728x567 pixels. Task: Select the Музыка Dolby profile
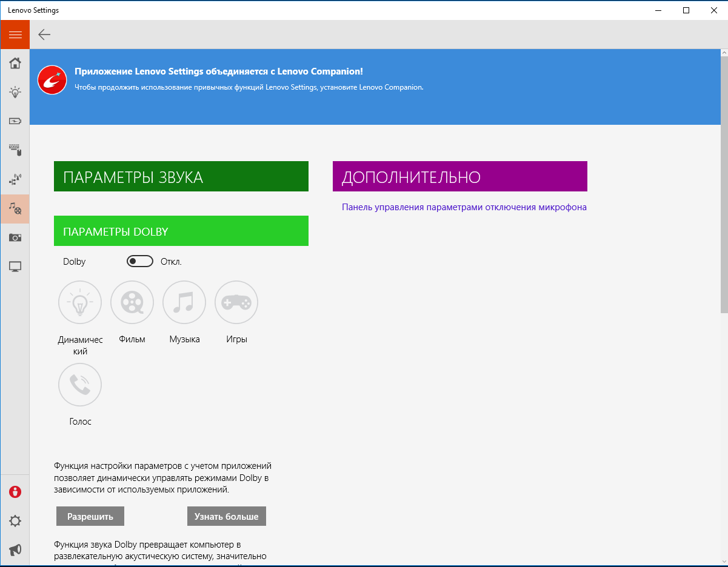[184, 302]
